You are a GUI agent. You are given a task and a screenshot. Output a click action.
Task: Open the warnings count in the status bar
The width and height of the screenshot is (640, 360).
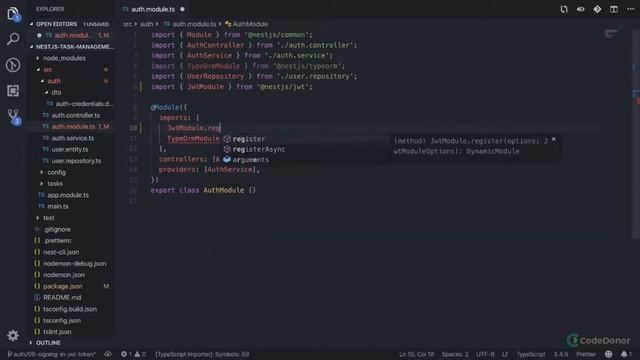click(x=140, y=354)
